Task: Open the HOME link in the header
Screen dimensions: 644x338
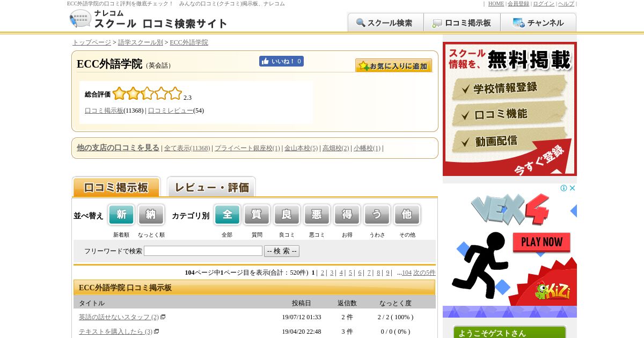Action: 496,4
